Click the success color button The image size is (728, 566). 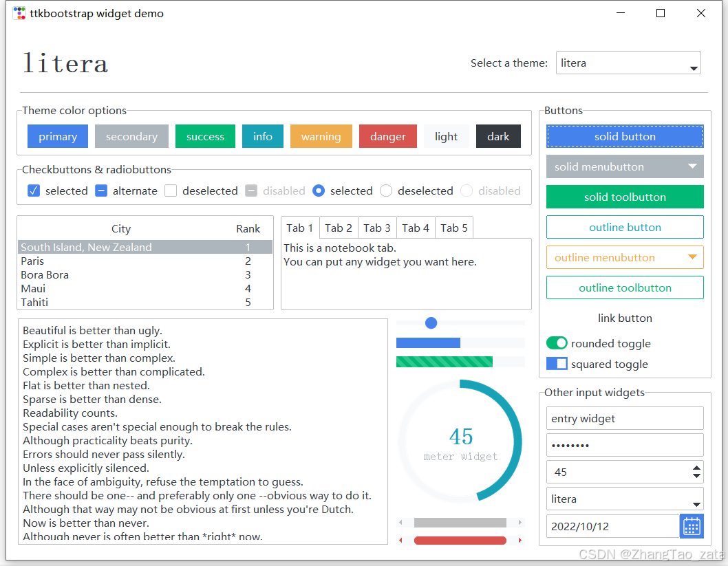pos(205,136)
